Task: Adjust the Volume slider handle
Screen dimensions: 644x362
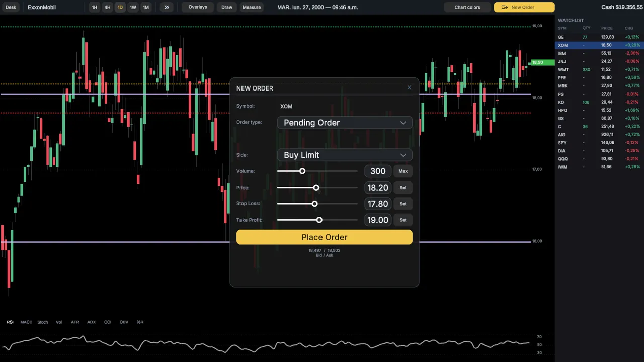Action: click(x=302, y=171)
